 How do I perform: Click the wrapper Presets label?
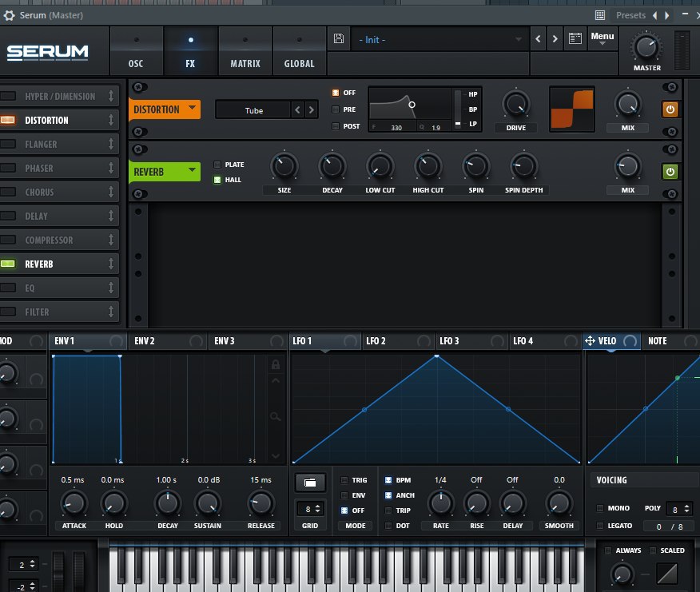[630, 16]
